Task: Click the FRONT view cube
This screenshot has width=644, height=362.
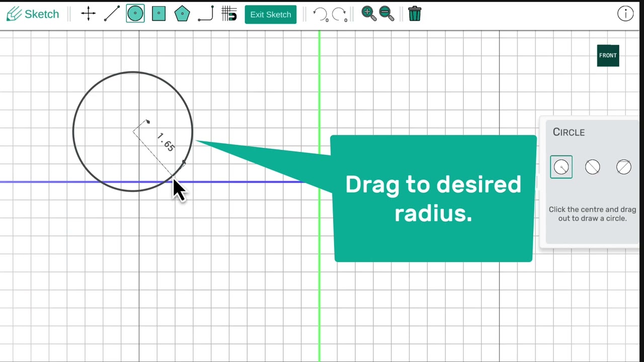Action: pyautogui.click(x=608, y=55)
